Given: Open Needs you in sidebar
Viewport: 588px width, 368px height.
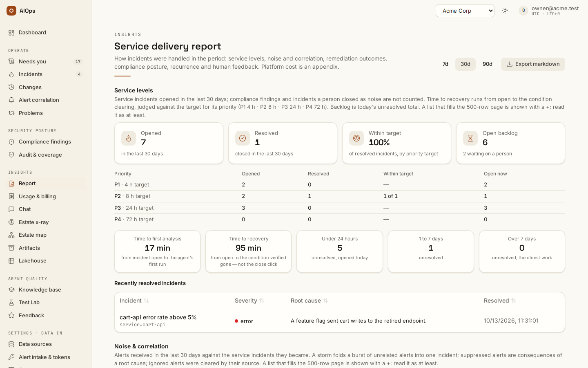Looking at the screenshot, I should coord(46,62).
